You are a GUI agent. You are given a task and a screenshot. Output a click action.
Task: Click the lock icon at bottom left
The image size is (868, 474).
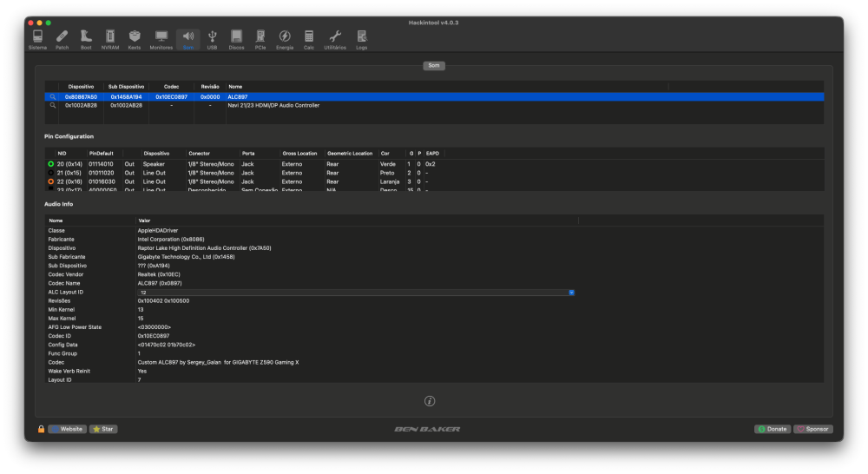pos(41,429)
